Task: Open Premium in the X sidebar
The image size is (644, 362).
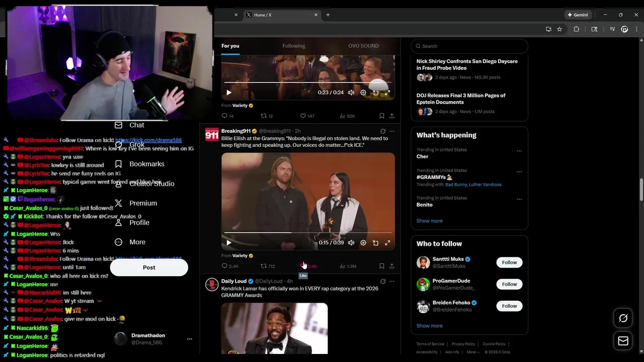Action: pyautogui.click(x=136, y=203)
